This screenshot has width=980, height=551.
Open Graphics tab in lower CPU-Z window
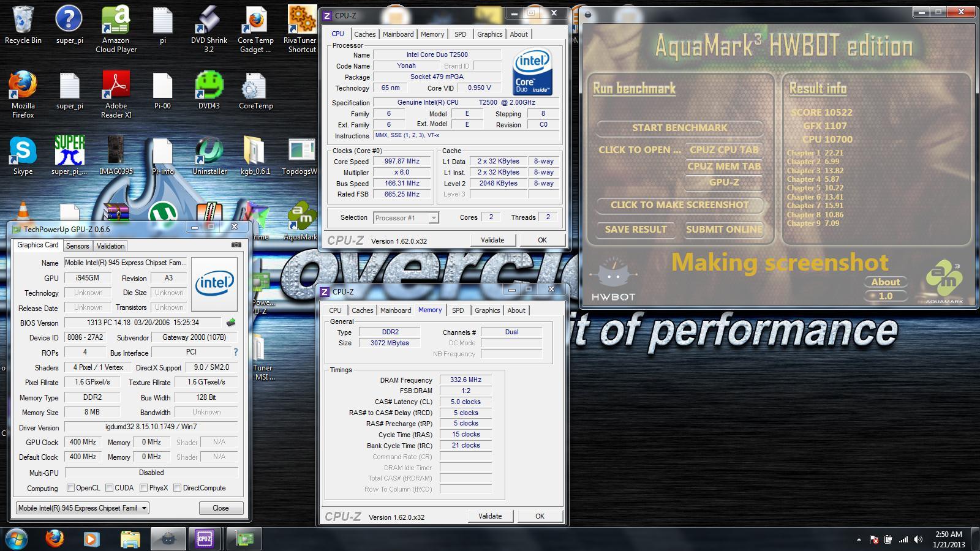488,310
